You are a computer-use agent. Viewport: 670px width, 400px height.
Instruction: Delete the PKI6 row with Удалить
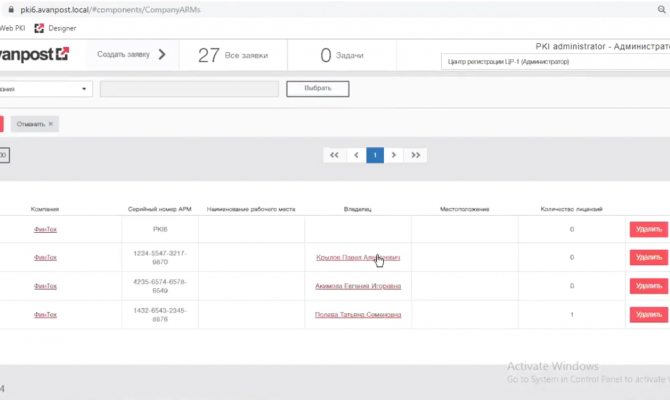point(649,229)
